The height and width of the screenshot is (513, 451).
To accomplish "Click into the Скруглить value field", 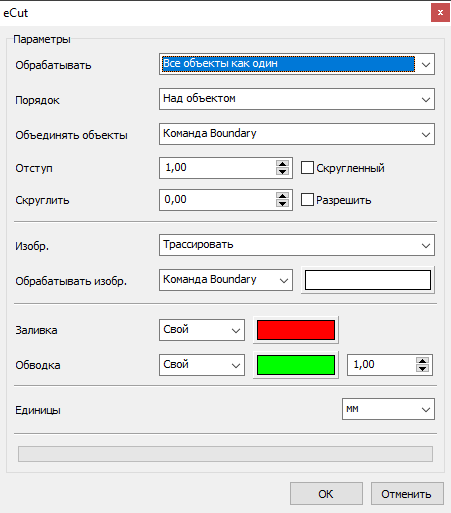I will [x=218, y=200].
